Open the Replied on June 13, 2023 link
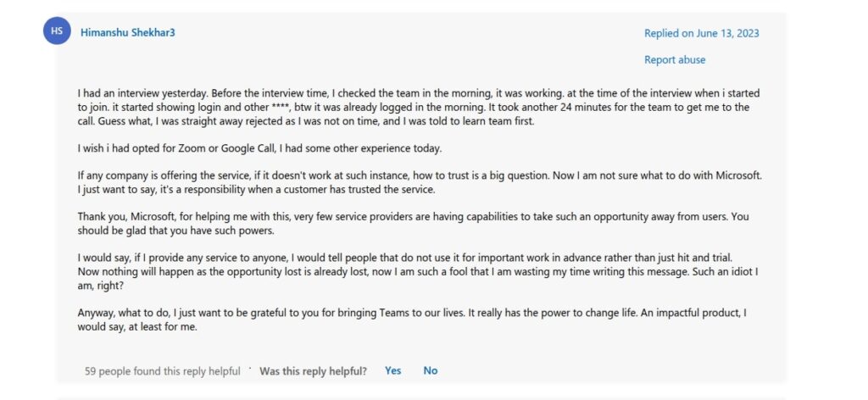868x400 pixels. click(701, 33)
